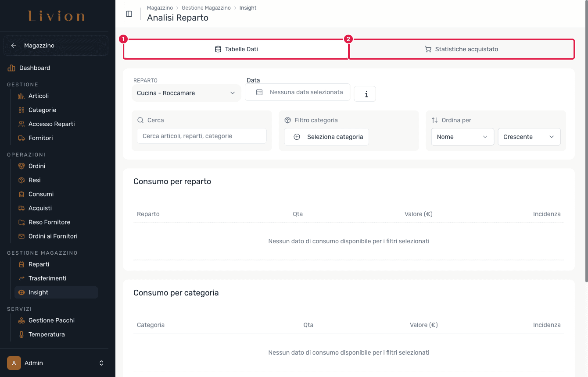Click the Cerca articoli search field

202,136
